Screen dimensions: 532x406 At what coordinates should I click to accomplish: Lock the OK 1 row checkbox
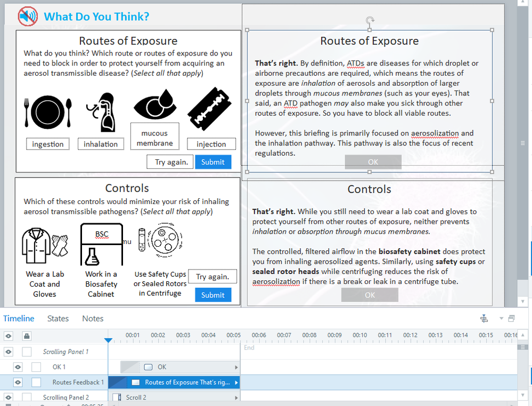(36, 367)
